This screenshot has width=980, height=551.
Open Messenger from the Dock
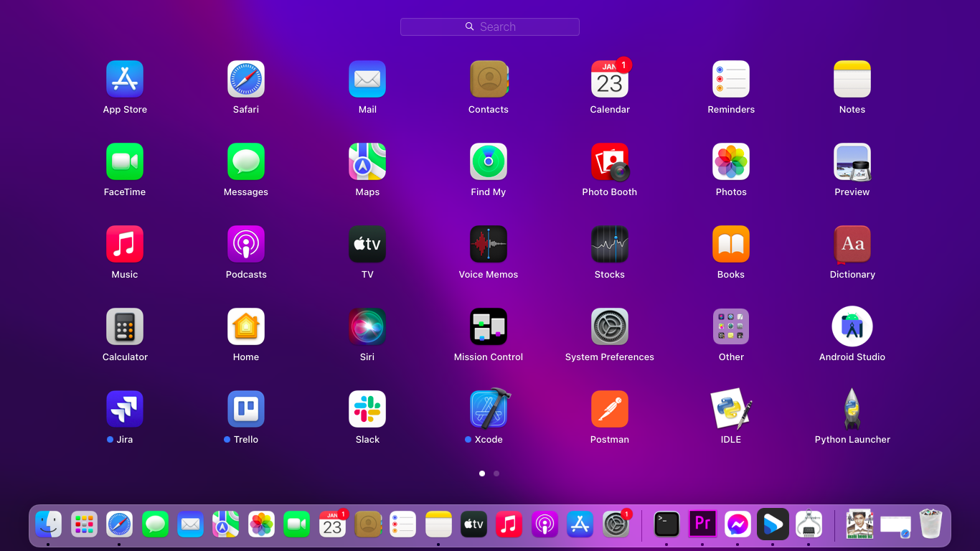[738, 524]
